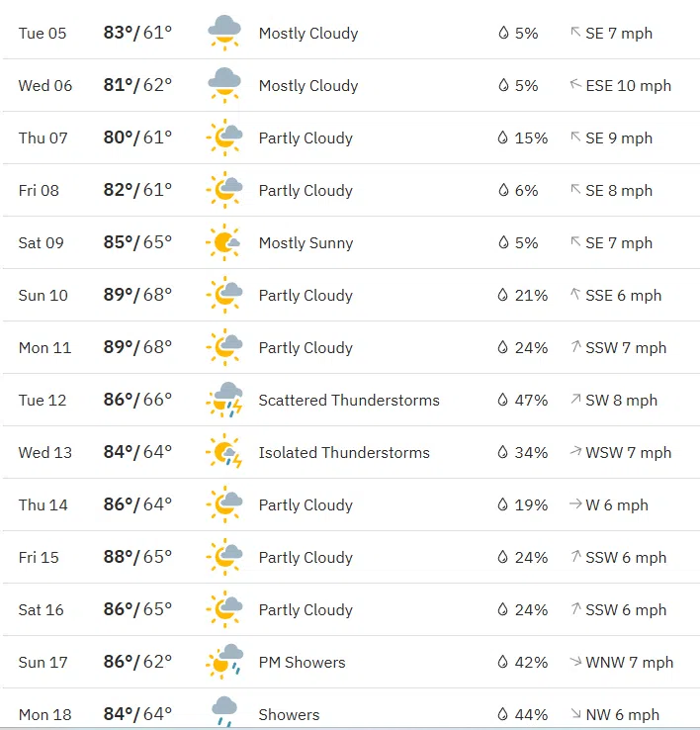Click the Tue 05 mostly cloudy weather icon
Image resolution: width=700 pixels, height=730 pixels.
(x=225, y=33)
